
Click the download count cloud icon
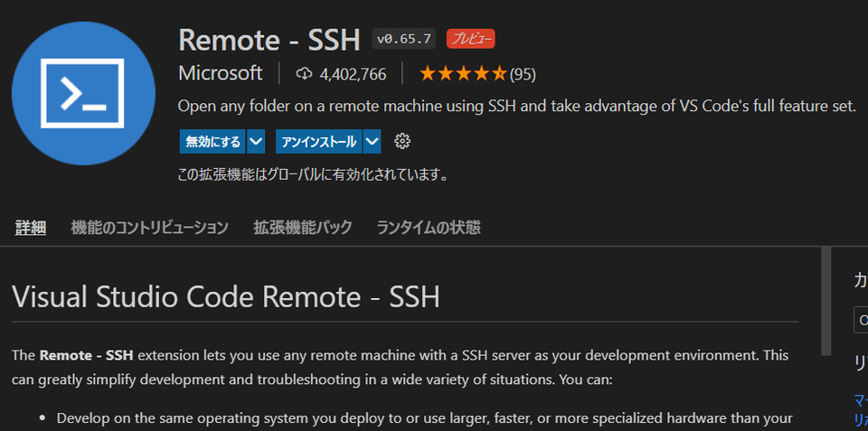304,73
